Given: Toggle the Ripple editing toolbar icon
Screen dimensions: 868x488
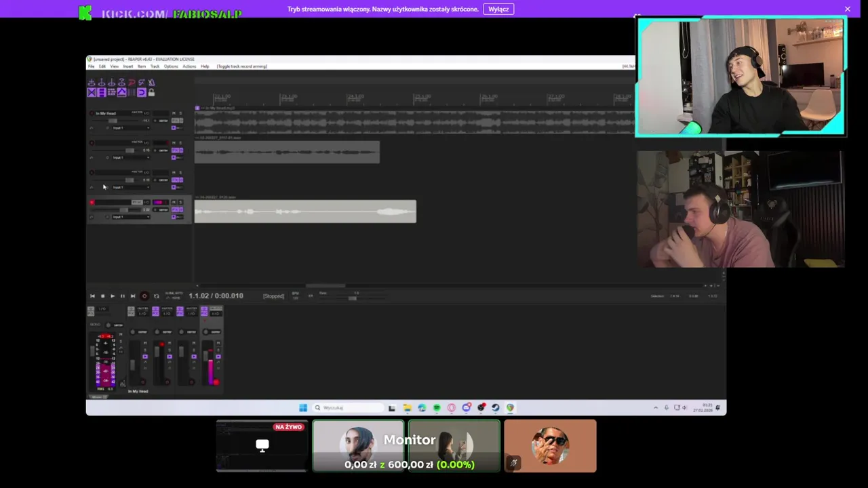Looking at the screenshot, I should tap(112, 92).
